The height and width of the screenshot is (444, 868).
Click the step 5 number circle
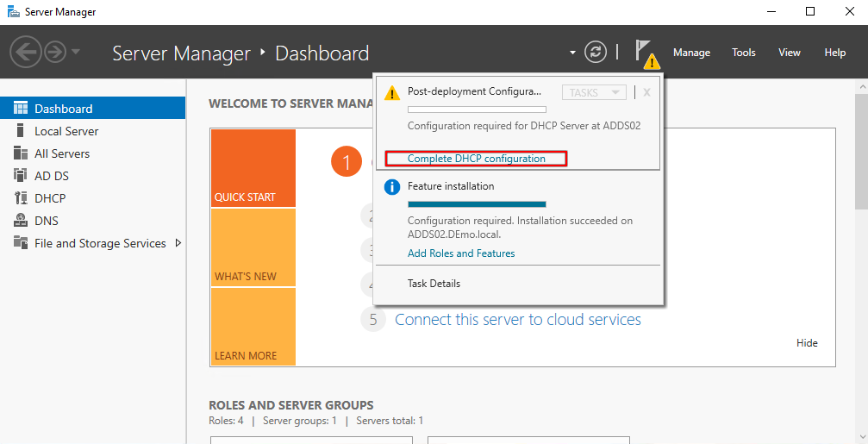click(x=373, y=320)
